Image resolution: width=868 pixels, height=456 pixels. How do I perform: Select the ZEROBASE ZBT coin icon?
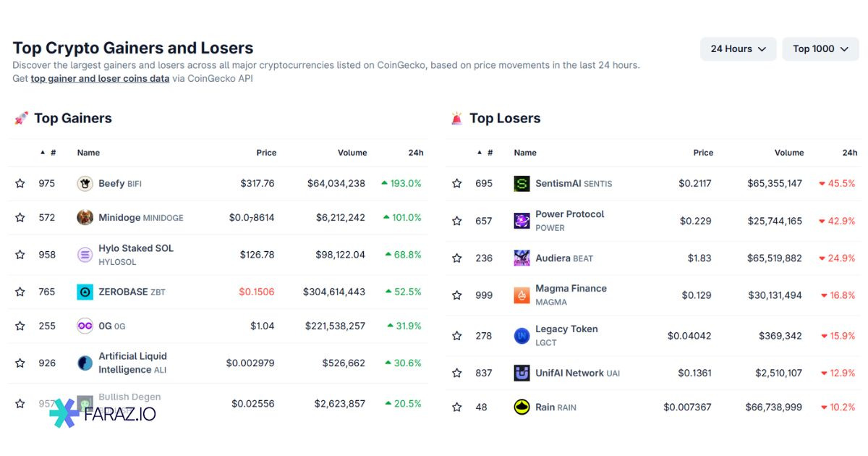pos(85,292)
